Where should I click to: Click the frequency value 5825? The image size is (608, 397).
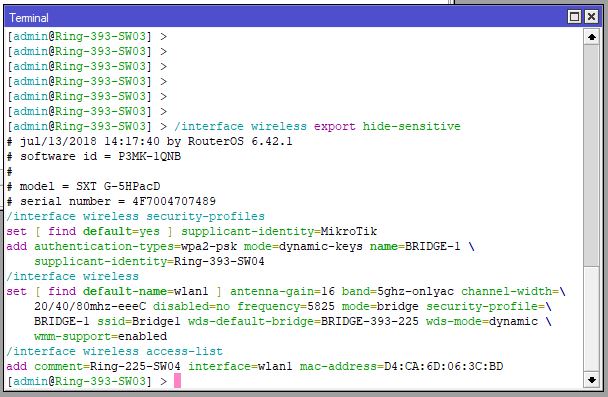coord(321,306)
